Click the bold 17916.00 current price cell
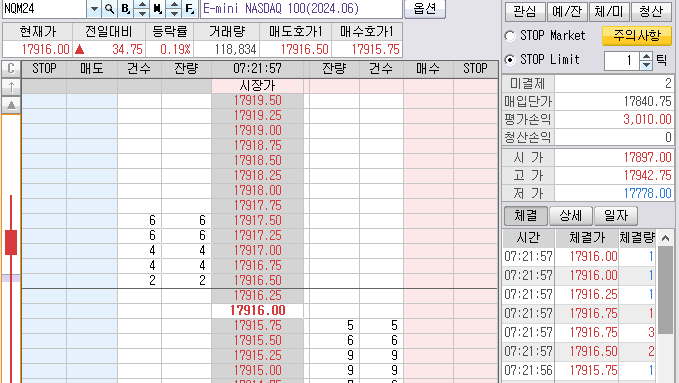Image resolution: width=679 pixels, height=383 pixels. click(x=258, y=310)
